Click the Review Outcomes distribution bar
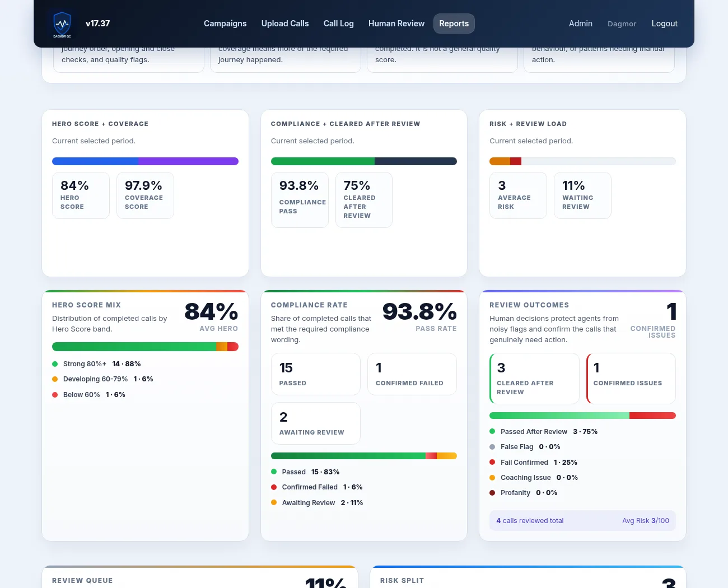This screenshot has height=588, width=728. [582, 416]
